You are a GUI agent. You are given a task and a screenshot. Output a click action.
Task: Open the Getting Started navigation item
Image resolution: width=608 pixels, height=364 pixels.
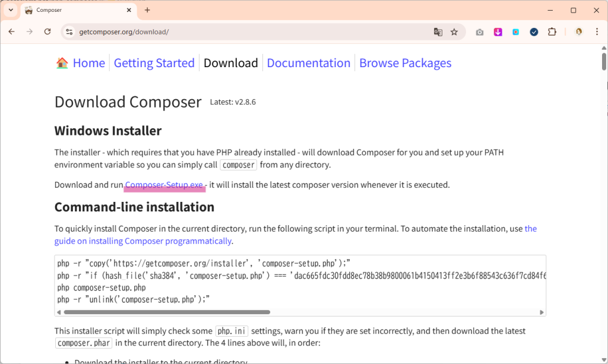154,63
